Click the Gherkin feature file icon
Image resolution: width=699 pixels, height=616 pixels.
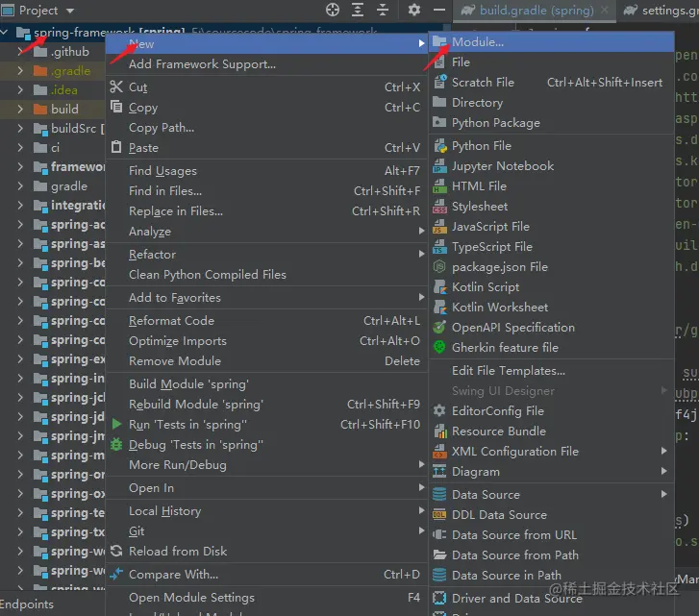pyautogui.click(x=439, y=347)
